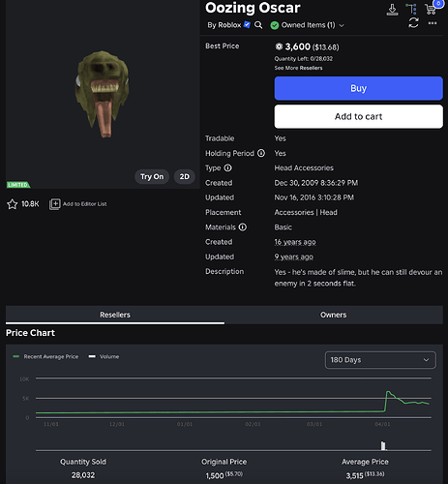448x484 pixels.
Task: Open the 180 Days range dropdown
Action: pyautogui.click(x=380, y=360)
